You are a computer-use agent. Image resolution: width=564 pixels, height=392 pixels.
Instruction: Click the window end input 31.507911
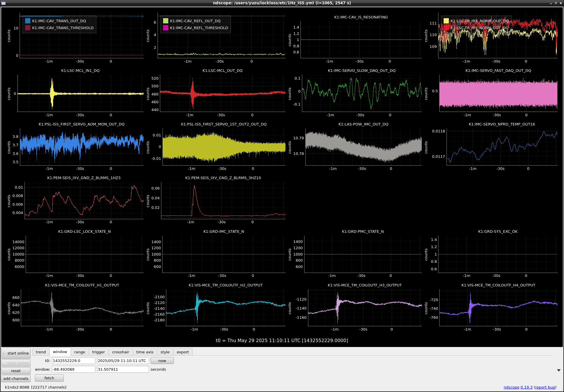123,369
